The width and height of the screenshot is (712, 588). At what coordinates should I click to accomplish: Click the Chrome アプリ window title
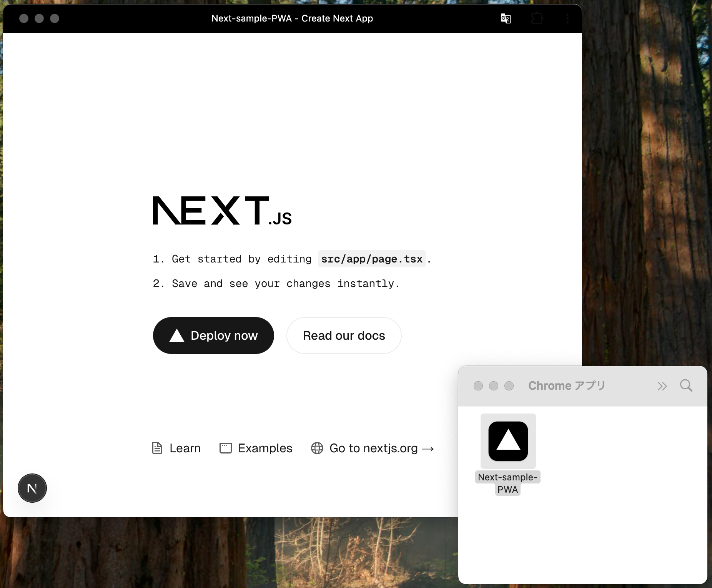[x=567, y=385]
